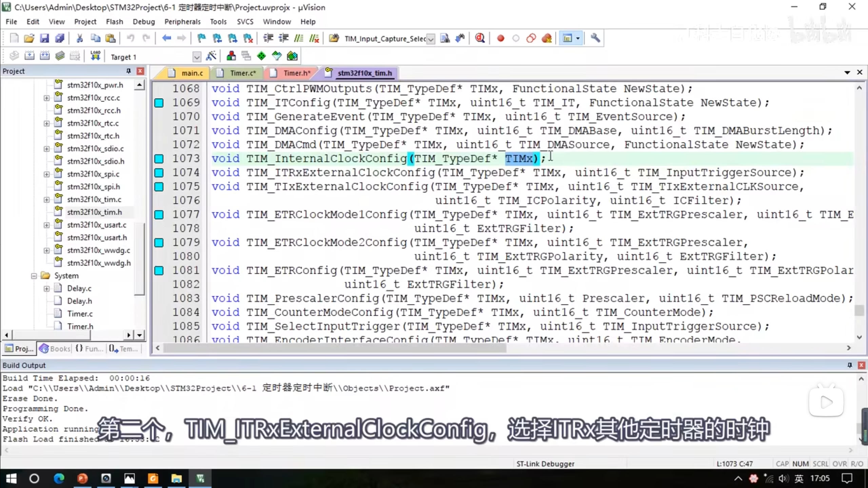868x488 pixels.
Task: Click the Navigate Backwards arrow icon
Action: tap(166, 38)
